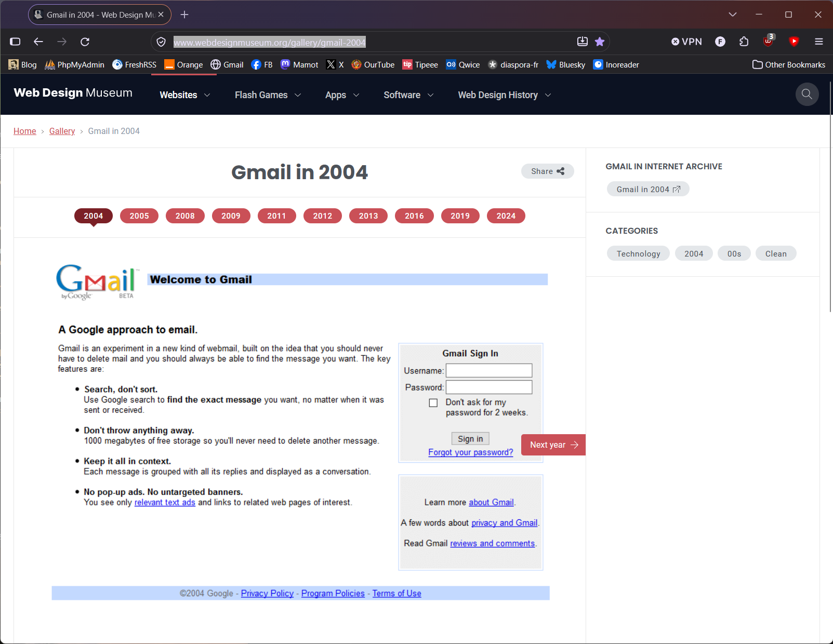Viewport: 833px width, 644px height.
Task: Open the X bookmark
Action: click(335, 65)
